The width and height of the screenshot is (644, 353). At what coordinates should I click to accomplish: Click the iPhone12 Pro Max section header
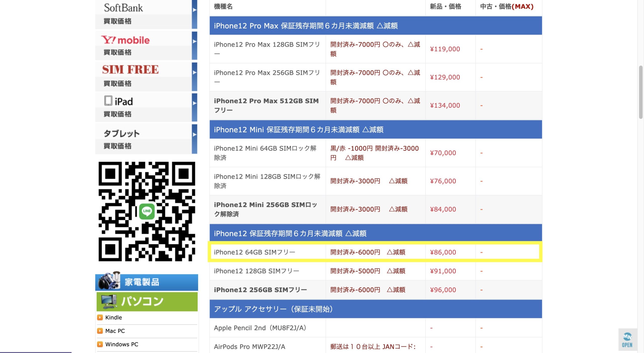pos(376,26)
